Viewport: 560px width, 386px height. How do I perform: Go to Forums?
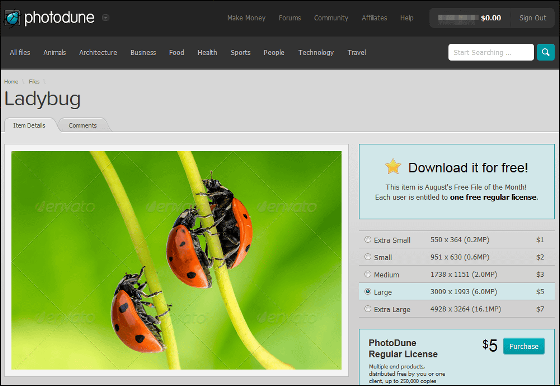tap(290, 18)
